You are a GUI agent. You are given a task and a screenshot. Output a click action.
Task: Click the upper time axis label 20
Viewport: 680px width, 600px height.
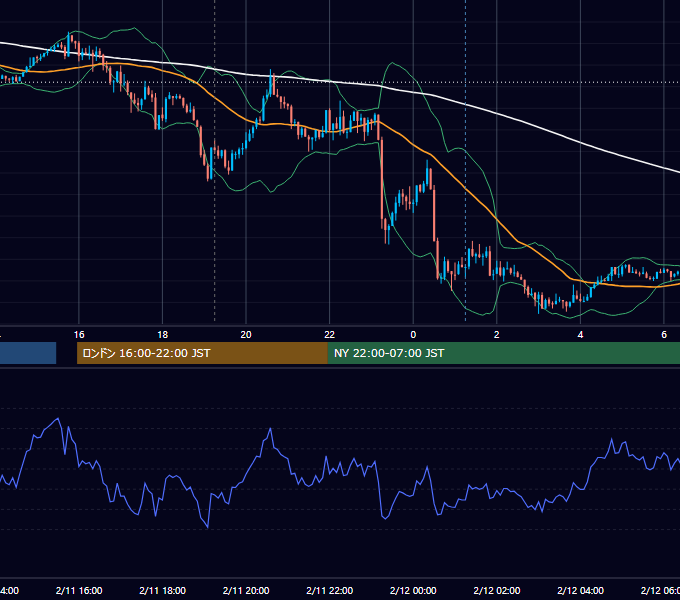tap(246, 335)
